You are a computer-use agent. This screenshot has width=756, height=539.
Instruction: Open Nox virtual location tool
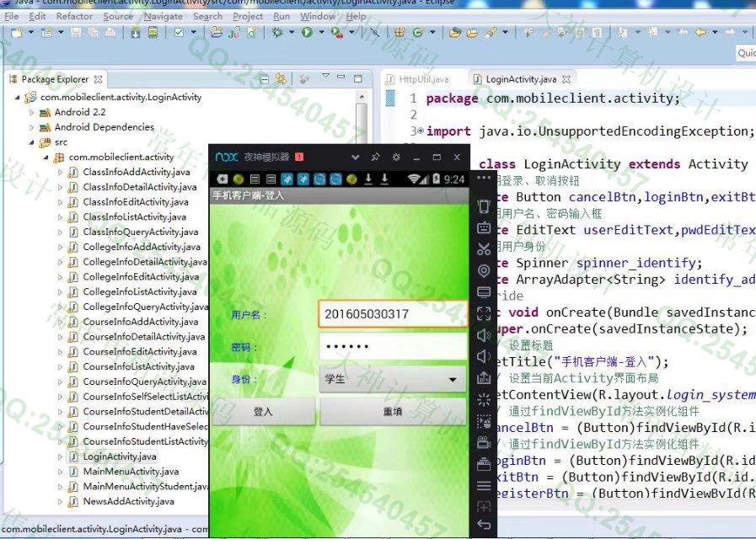click(x=484, y=270)
